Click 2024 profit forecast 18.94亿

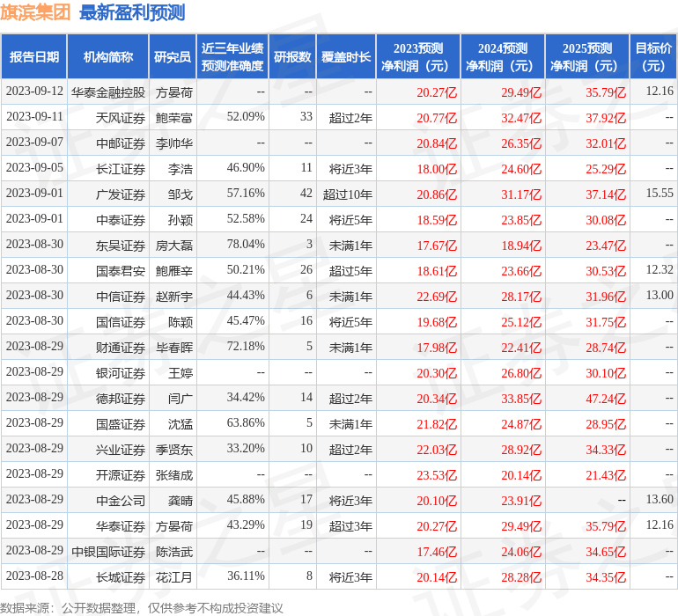[521, 246]
